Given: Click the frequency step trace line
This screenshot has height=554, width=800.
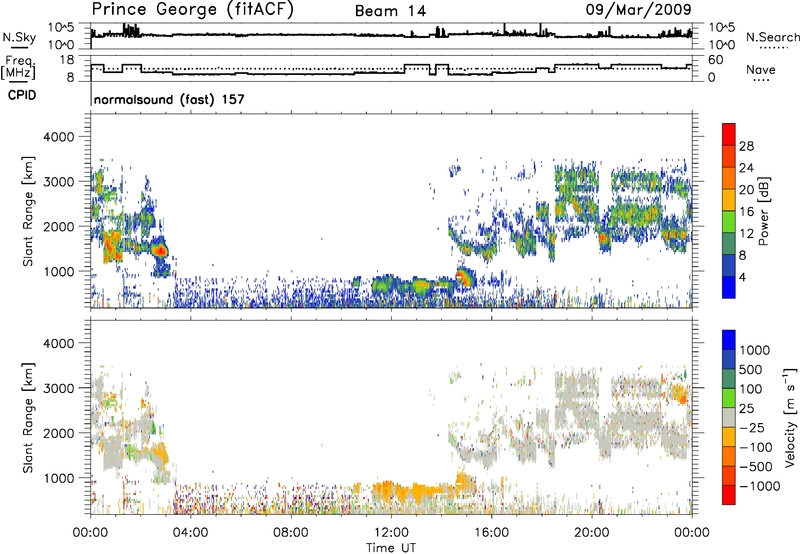Looking at the screenshot, I should coord(391,70).
